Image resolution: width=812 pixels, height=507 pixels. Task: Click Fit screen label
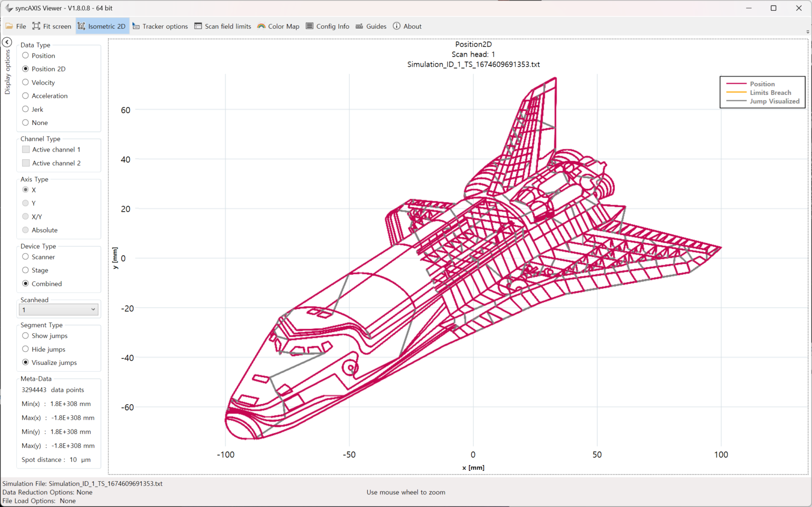point(57,26)
